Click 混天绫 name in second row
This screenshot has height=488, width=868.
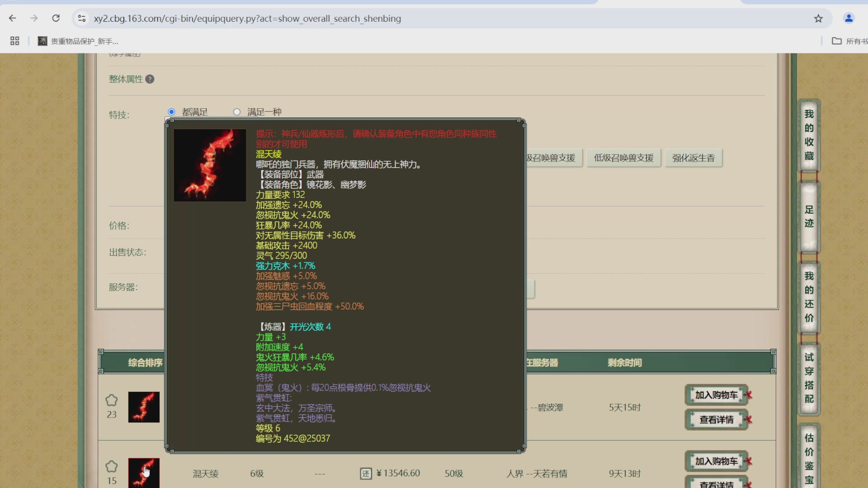pos(206,474)
